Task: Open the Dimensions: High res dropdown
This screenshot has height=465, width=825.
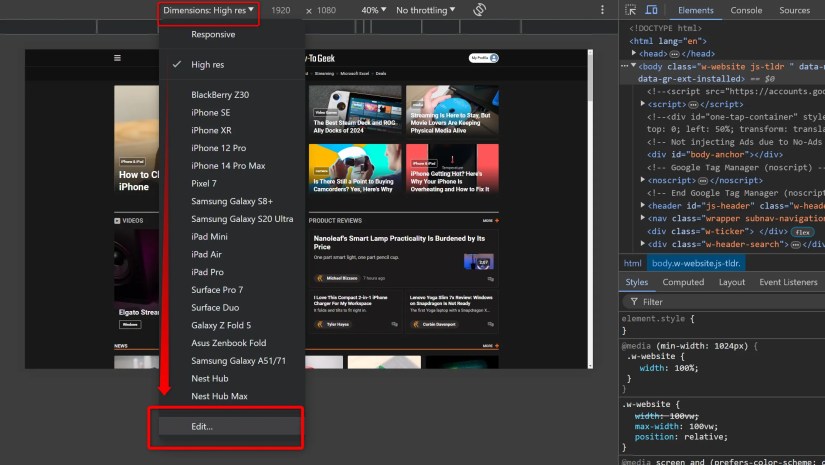Action: click(208, 10)
